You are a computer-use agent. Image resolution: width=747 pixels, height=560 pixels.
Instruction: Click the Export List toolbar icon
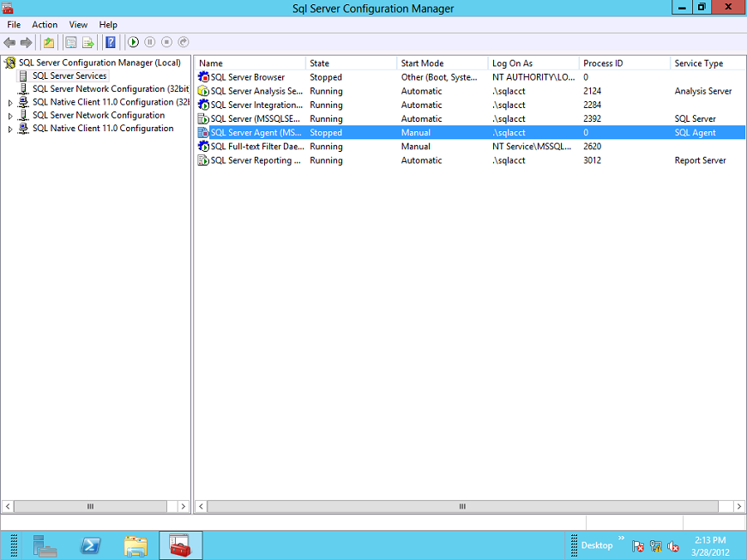click(88, 42)
